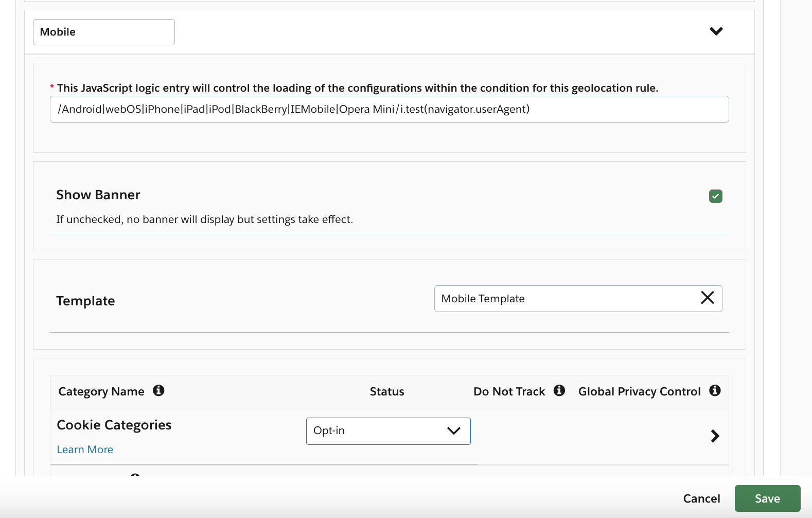Expand Cookie Categories using the right chevron

point(715,436)
